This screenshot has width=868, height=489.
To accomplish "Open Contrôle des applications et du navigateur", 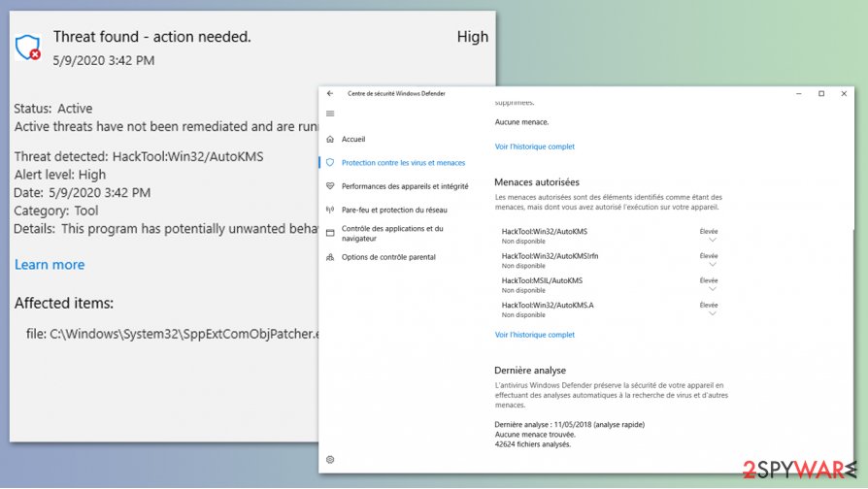I will [392, 234].
